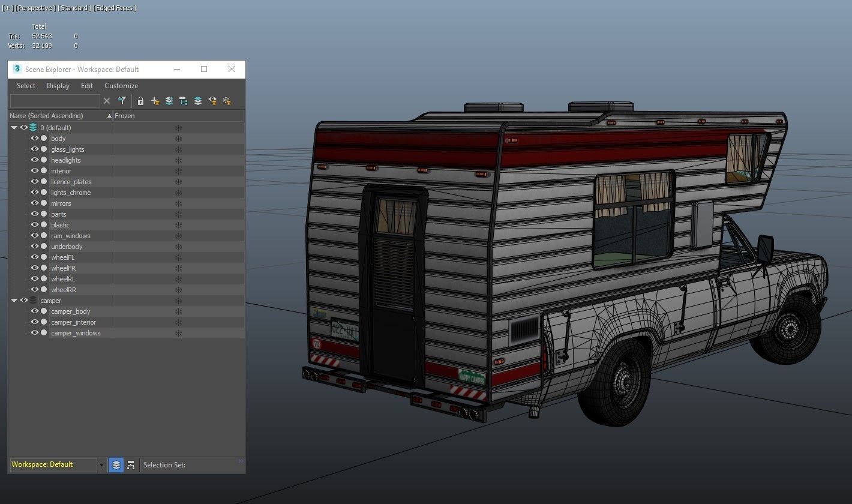852x504 pixels.
Task: Click the frozen snowflake cell for 0 (default)
Action: [178, 128]
